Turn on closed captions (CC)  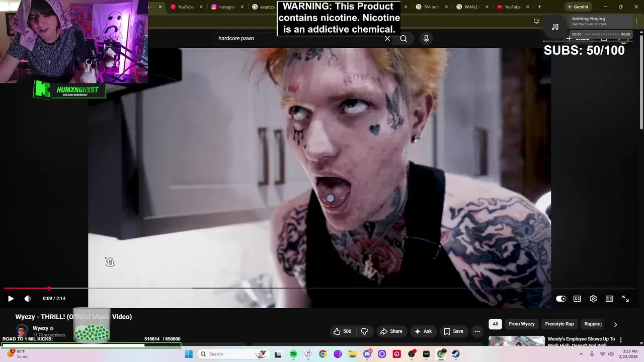577,299
